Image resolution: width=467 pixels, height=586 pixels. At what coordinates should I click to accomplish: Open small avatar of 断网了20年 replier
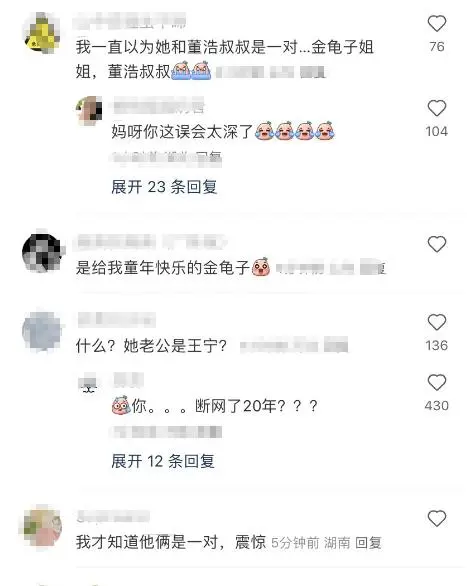click(89, 385)
